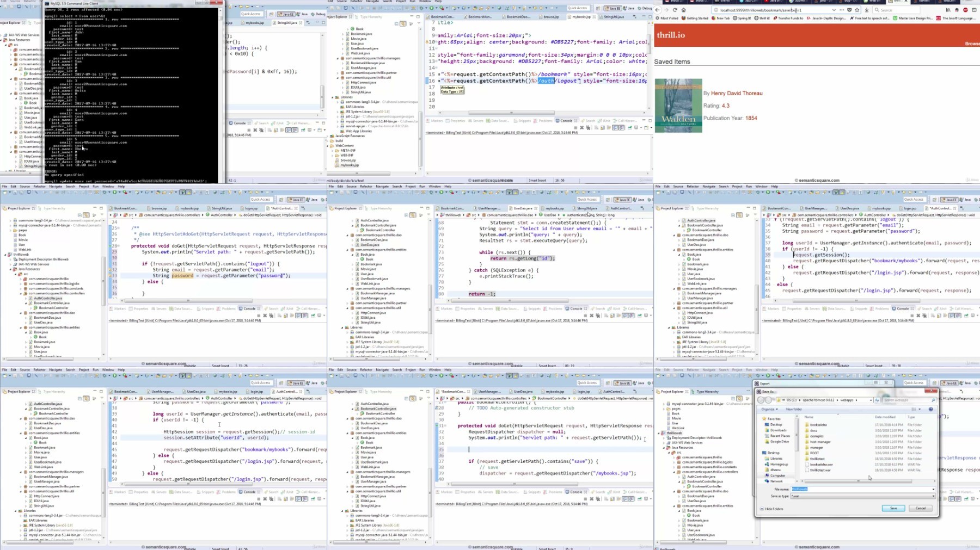Image resolution: width=980 pixels, height=550 pixels.
Task: Open the Organize menu in Save As
Action: click(769, 409)
